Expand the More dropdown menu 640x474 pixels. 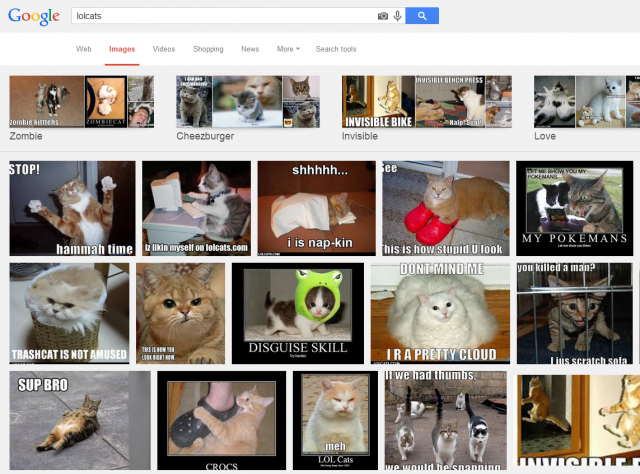click(x=288, y=49)
